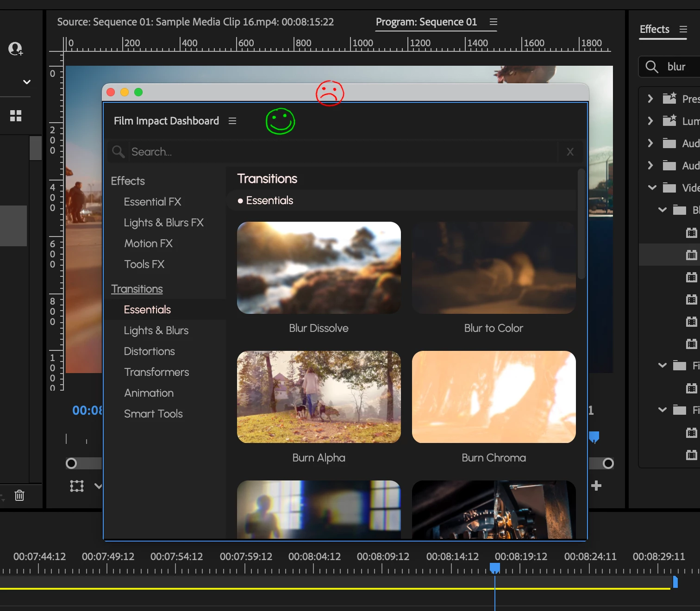Click in the Film Impact search field

click(x=343, y=152)
